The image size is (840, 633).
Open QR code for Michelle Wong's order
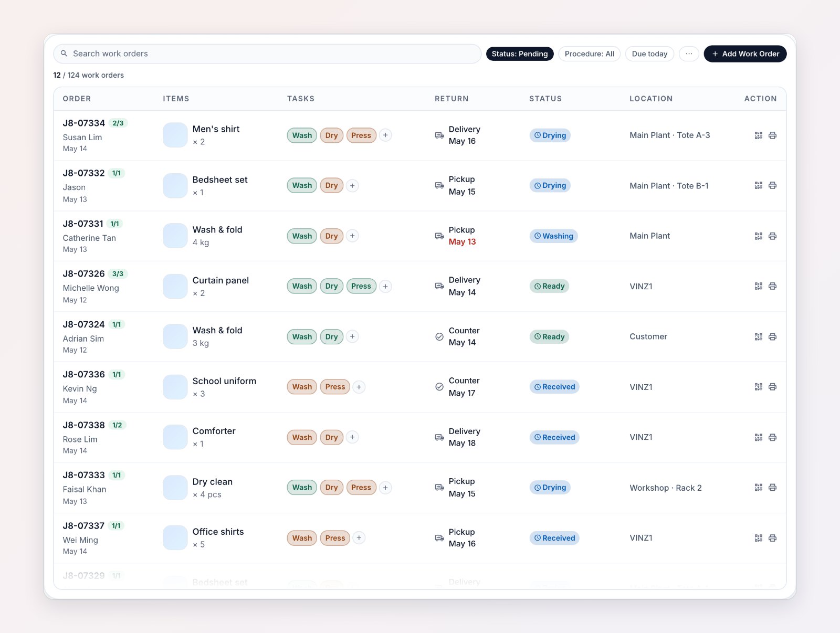tap(758, 286)
